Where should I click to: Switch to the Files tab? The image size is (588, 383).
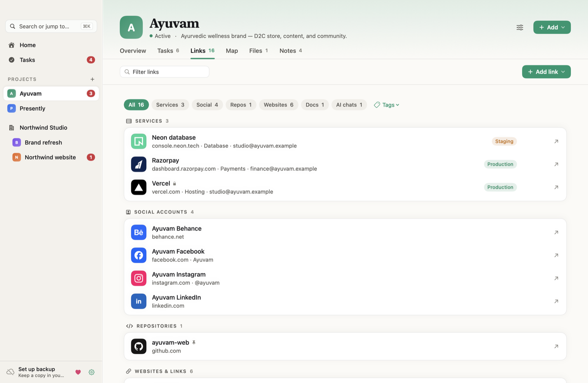[x=258, y=51]
